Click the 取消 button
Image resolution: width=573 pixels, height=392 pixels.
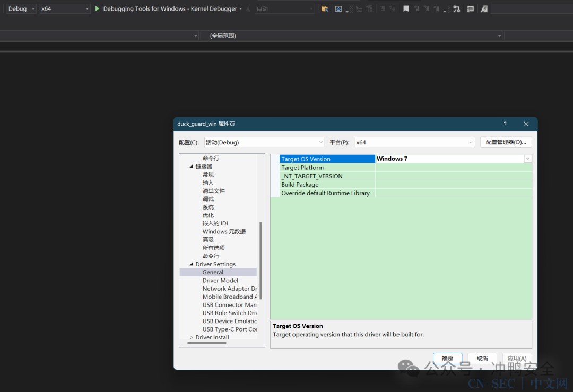pyautogui.click(x=482, y=359)
